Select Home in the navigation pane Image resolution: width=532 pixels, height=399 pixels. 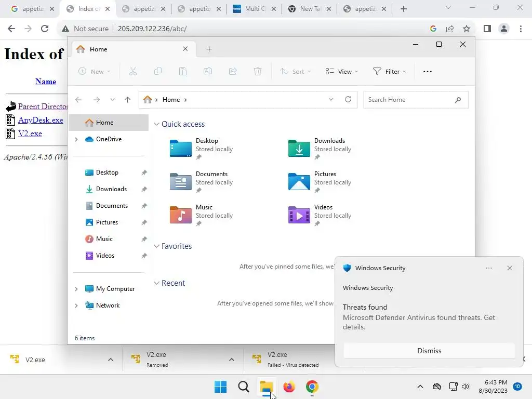[x=109, y=123]
